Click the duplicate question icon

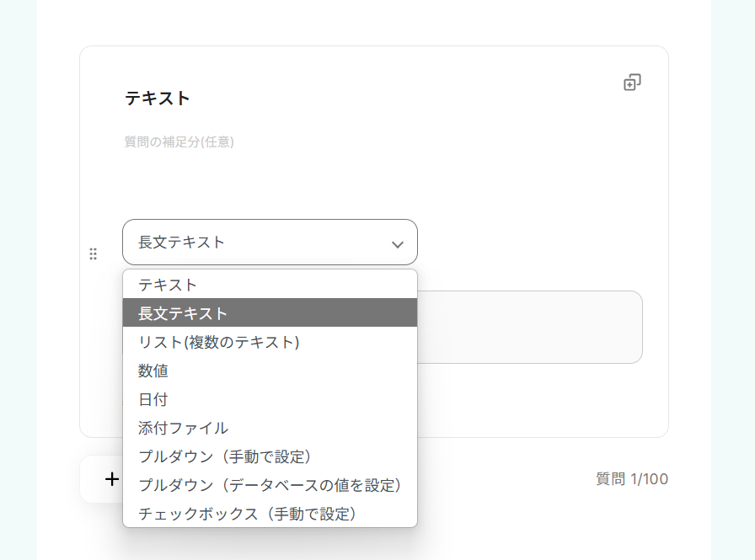(632, 83)
